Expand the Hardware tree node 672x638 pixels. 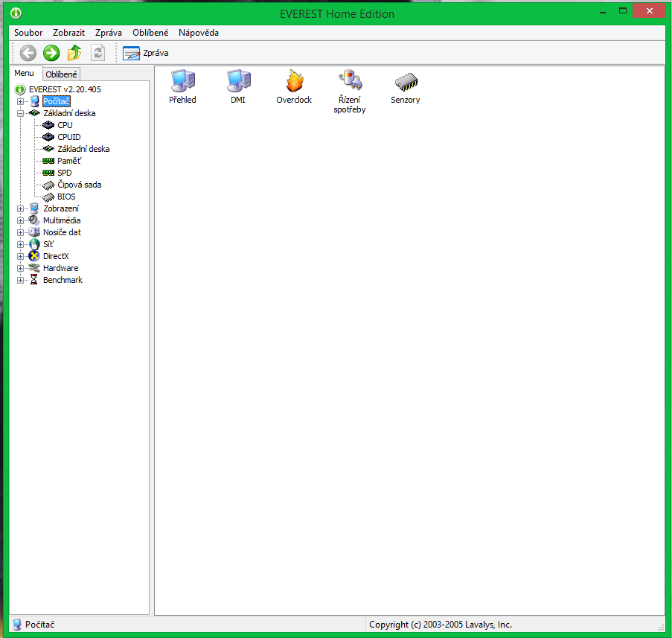[x=20, y=269]
